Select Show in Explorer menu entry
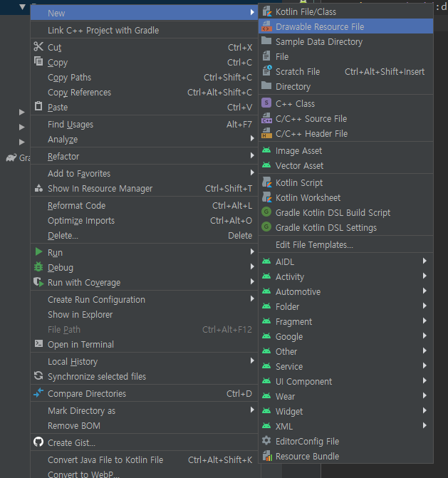 144,314
